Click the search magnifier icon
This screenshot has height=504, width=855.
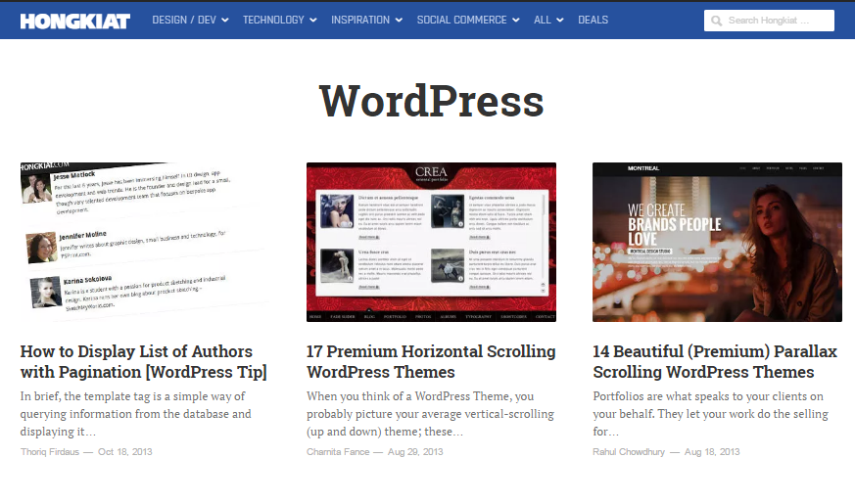[x=717, y=21]
